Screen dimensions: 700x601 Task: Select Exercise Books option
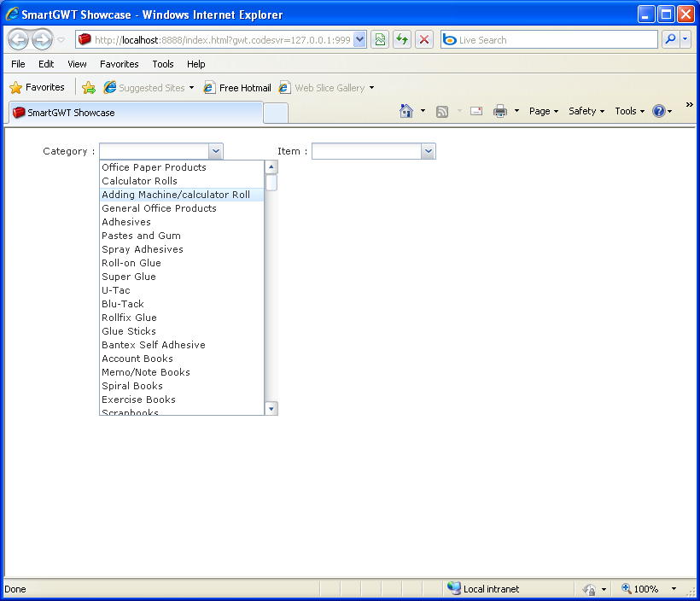(x=182, y=400)
